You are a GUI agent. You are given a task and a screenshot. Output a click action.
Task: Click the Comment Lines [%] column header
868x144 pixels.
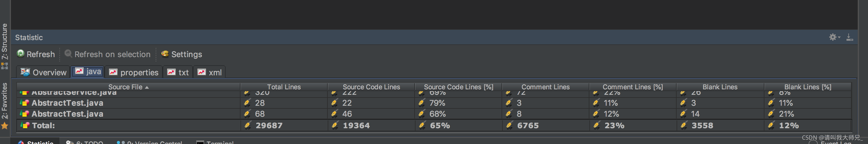pos(633,87)
